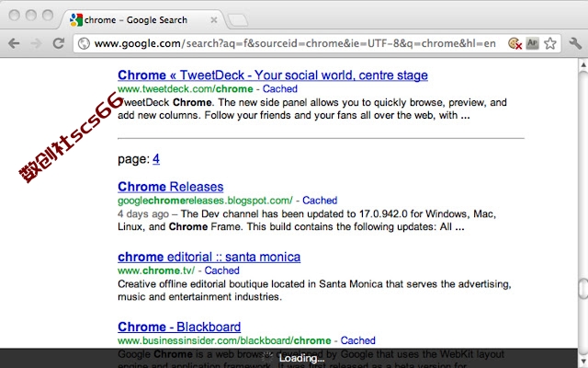Click the window zoom traffic light button
This screenshot has height=368, width=588.
coord(48,16)
